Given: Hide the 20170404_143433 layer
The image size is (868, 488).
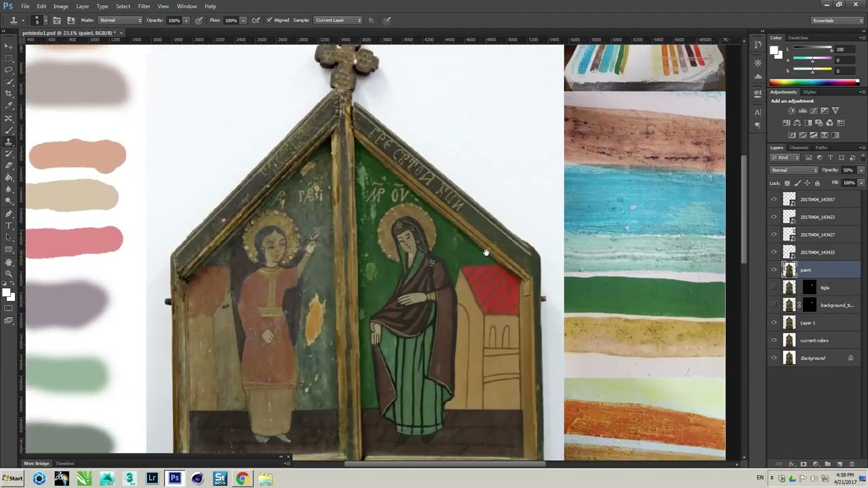Looking at the screenshot, I should point(774,252).
